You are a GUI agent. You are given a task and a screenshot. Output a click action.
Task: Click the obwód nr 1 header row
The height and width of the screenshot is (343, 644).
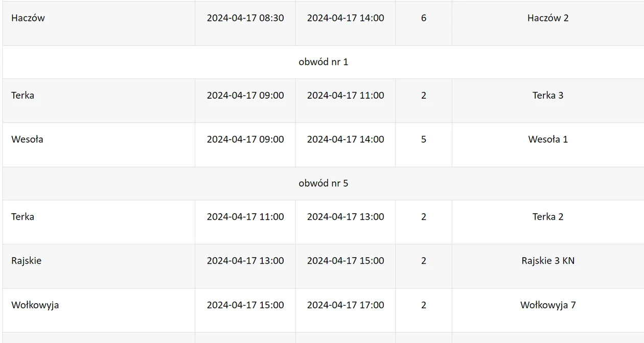click(x=323, y=62)
